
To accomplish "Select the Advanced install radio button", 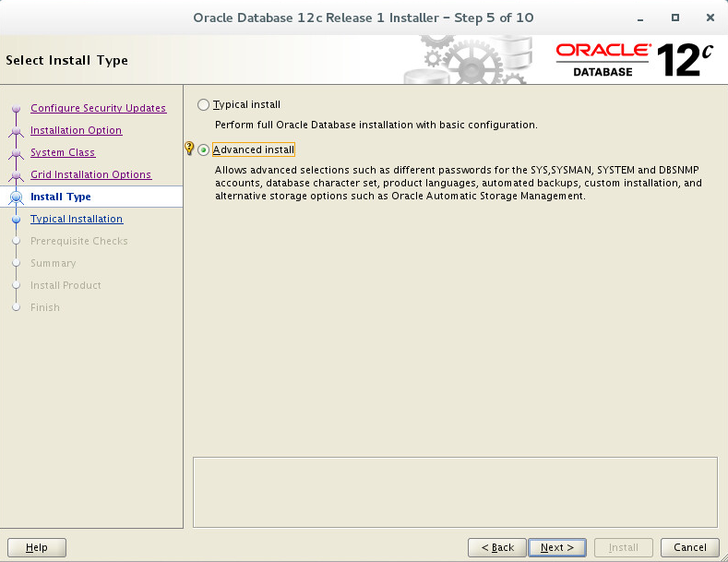I will [203, 150].
